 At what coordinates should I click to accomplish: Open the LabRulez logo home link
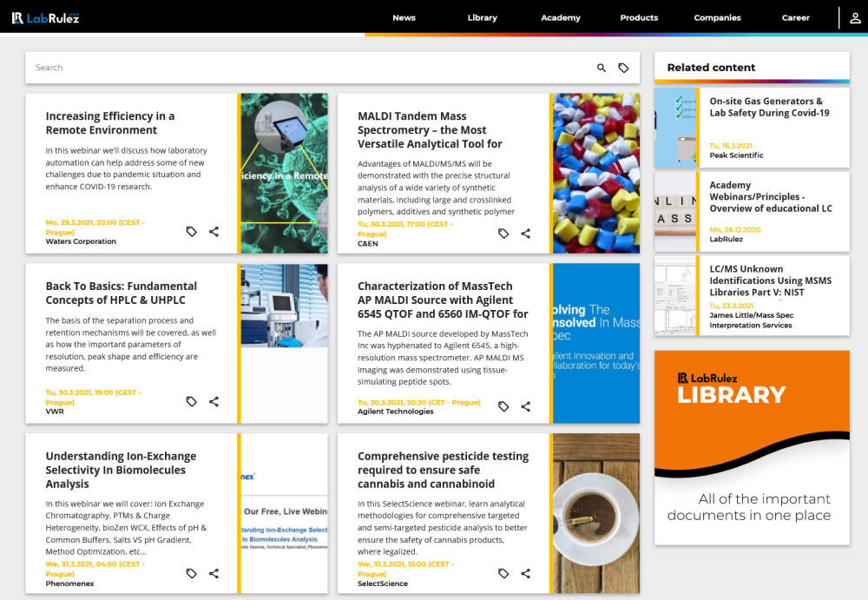(x=46, y=17)
